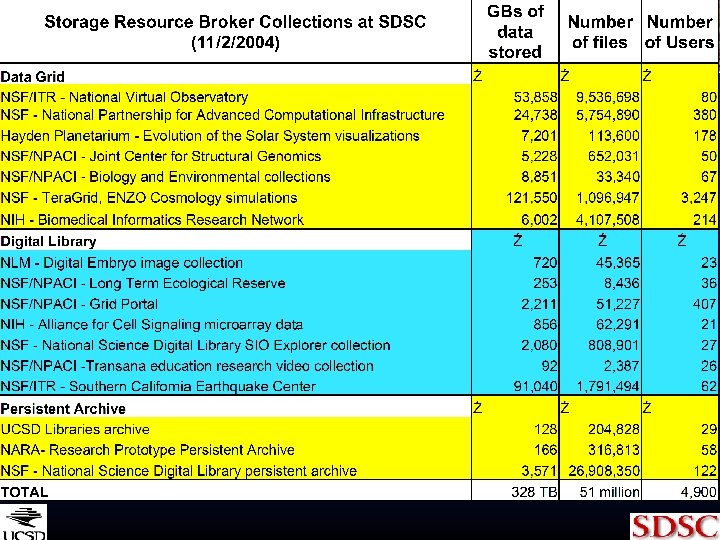Viewport: 720px width, 540px height.
Task: Click the GB value 3,571
Action: pos(539,471)
